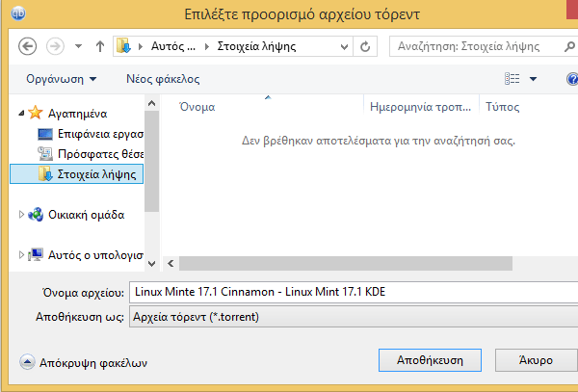578x392 pixels.
Task: Click the collapse arrow icon beside 'Απόκρυψη φακέλων'
Action: (27, 362)
